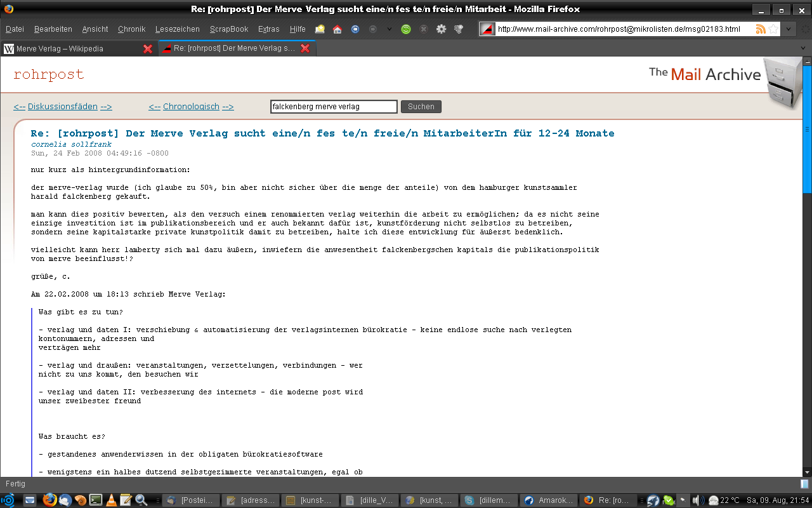Open the Hilfe menu
Image resolution: width=812 pixels, height=508 pixels.
point(298,29)
